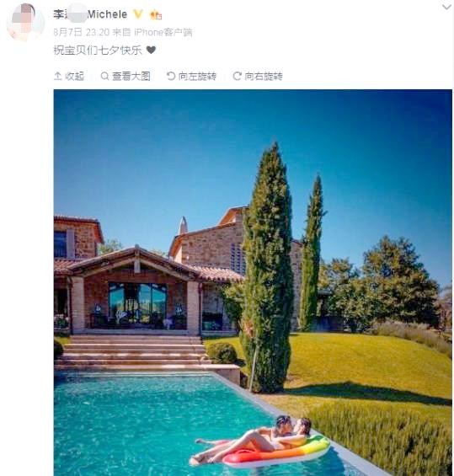Click the clockwise rotate icon
Screen dimensions: 454x476
237,76
